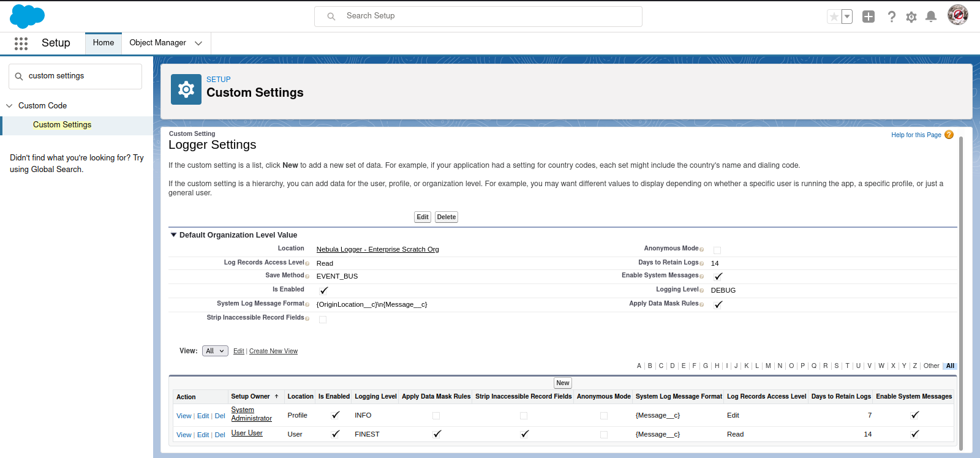Filter records by Other
The image size is (980, 458).
tap(931, 366)
